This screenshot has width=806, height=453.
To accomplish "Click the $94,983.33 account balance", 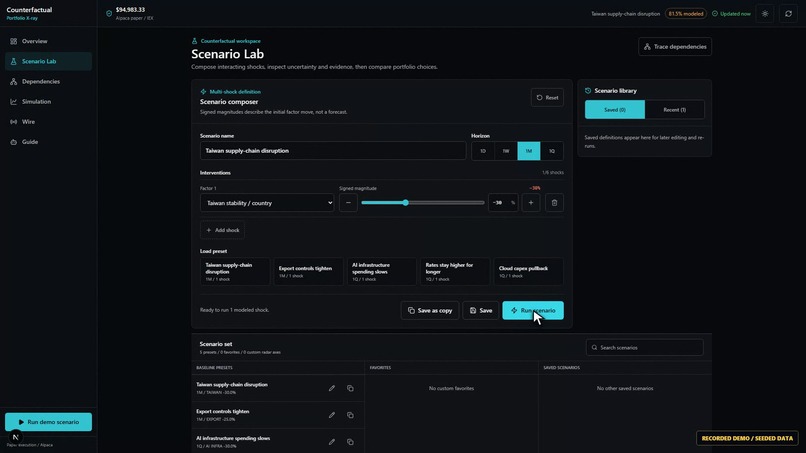I will pyautogui.click(x=130, y=10).
